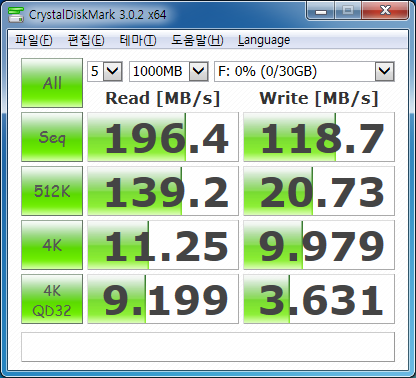This screenshot has height=378, width=416.
Task: Expand the 1000MB test size dropdown
Action: click(199, 71)
